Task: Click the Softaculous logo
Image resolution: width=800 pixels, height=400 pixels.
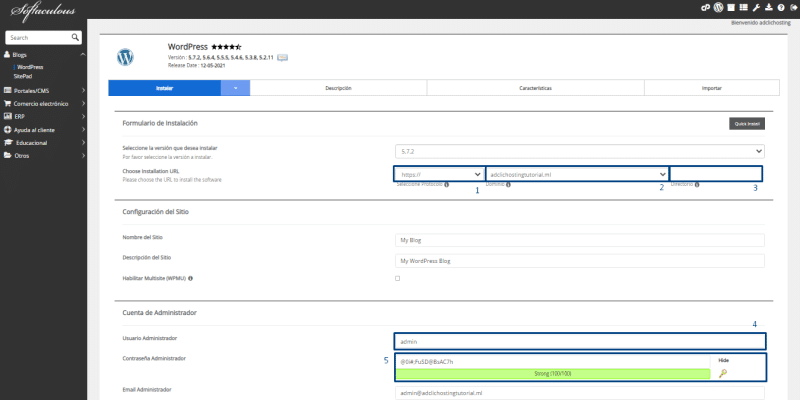Action: tap(42, 11)
